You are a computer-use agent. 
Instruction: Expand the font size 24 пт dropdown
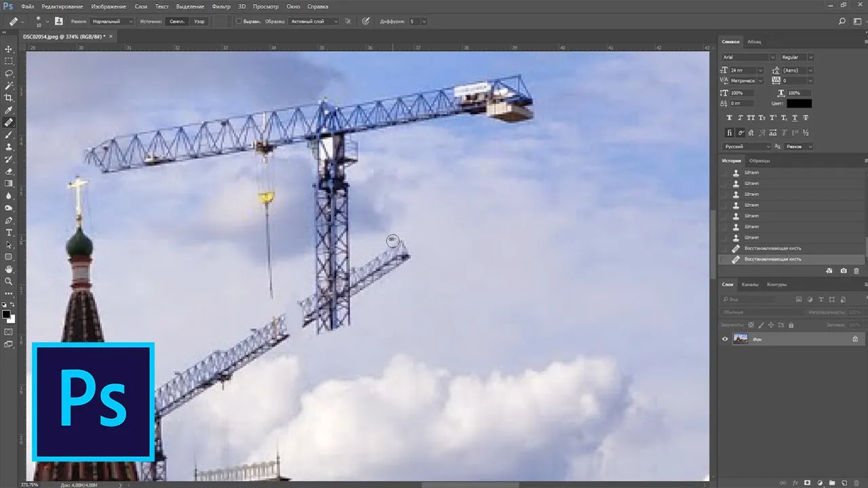click(760, 70)
